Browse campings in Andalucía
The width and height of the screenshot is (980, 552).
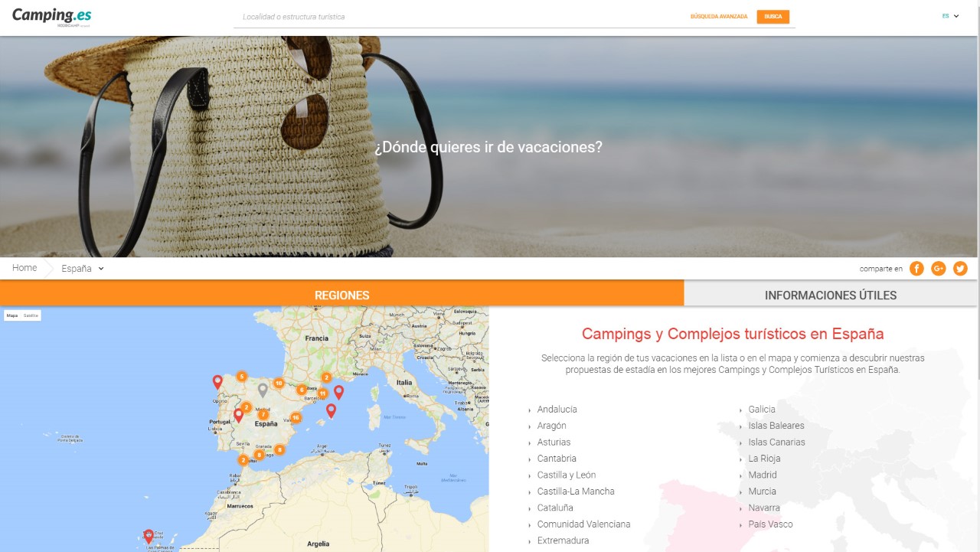(x=557, y=409)
